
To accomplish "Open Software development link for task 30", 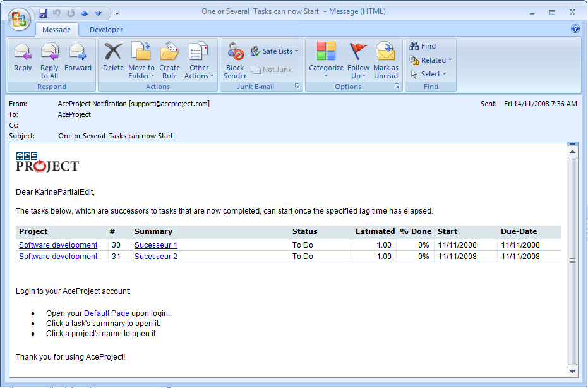I will [x=58, y=245].
